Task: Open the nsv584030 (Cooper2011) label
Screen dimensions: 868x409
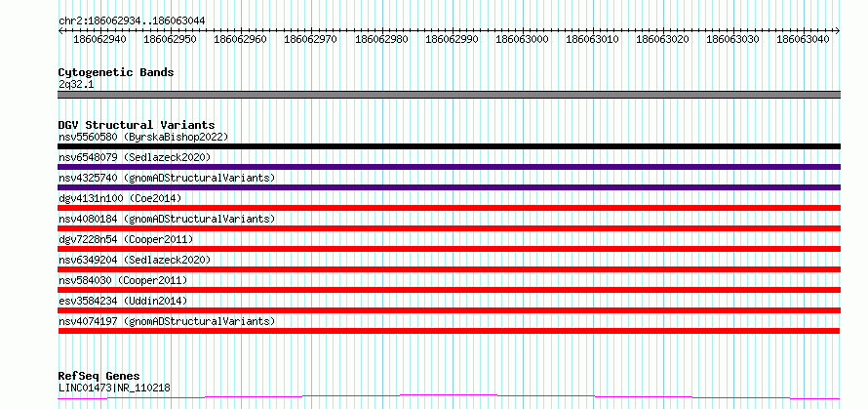Action: pyautogui.click(x=123, y=280)
